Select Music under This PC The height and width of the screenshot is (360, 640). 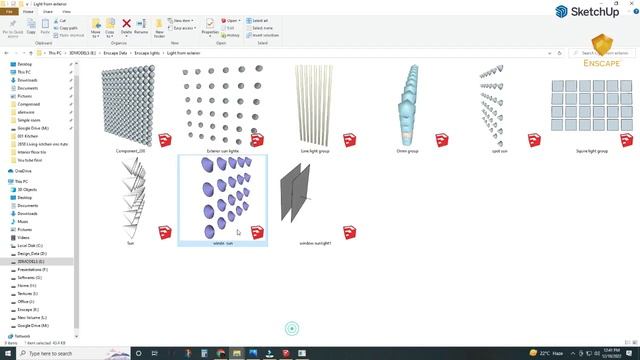point(22,221)
